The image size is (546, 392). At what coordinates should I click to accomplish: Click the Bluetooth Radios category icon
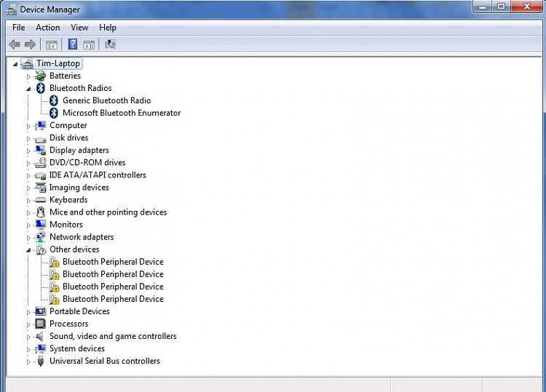41,88
